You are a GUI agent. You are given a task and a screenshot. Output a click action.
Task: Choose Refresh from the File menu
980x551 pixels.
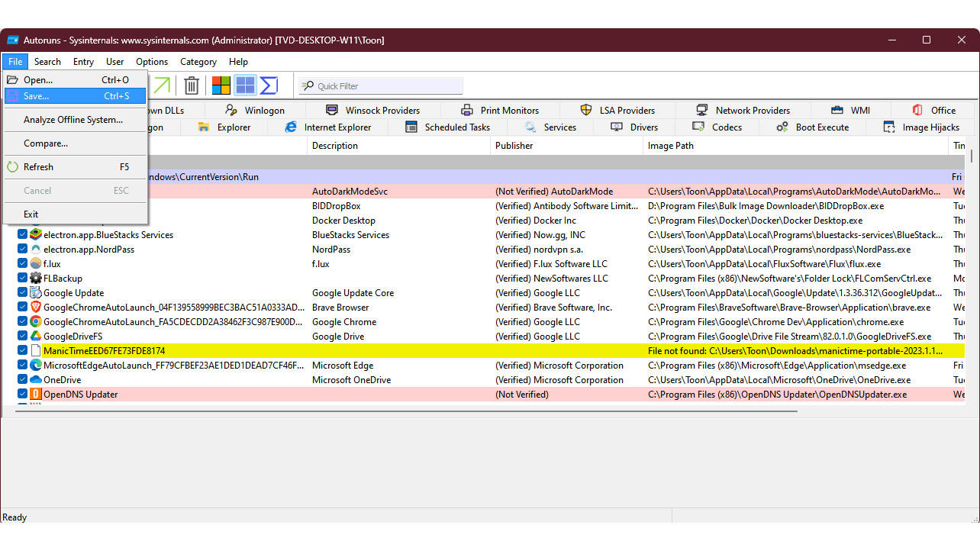coord(75,167)
